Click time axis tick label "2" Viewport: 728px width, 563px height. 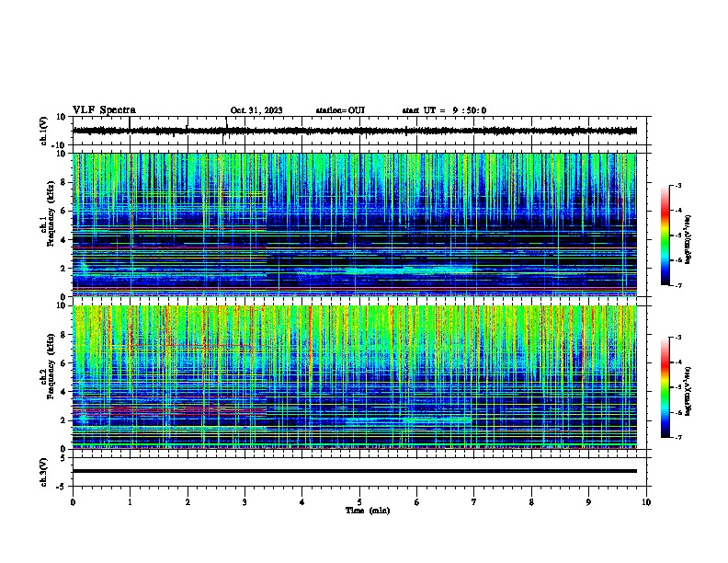(x=188, y=502)
